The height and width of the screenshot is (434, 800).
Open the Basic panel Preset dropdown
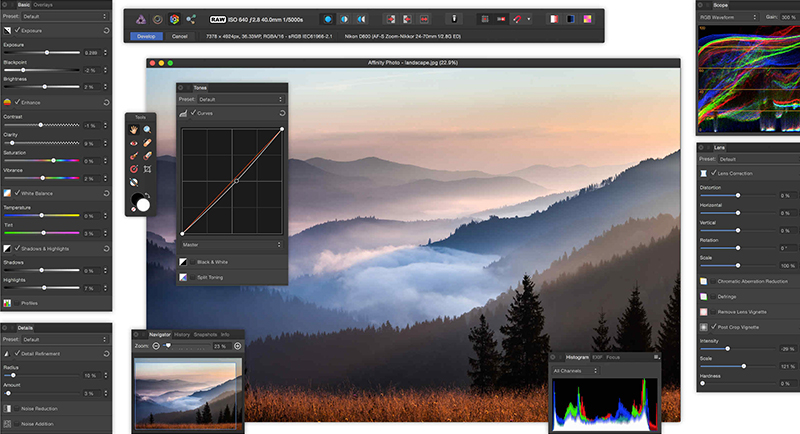click(x=65, y=16)
